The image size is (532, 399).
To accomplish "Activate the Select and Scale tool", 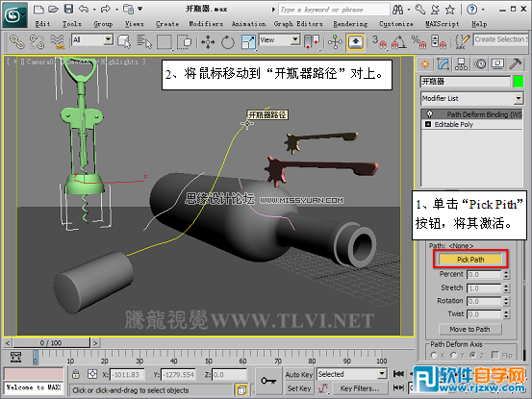I will 248,42.
